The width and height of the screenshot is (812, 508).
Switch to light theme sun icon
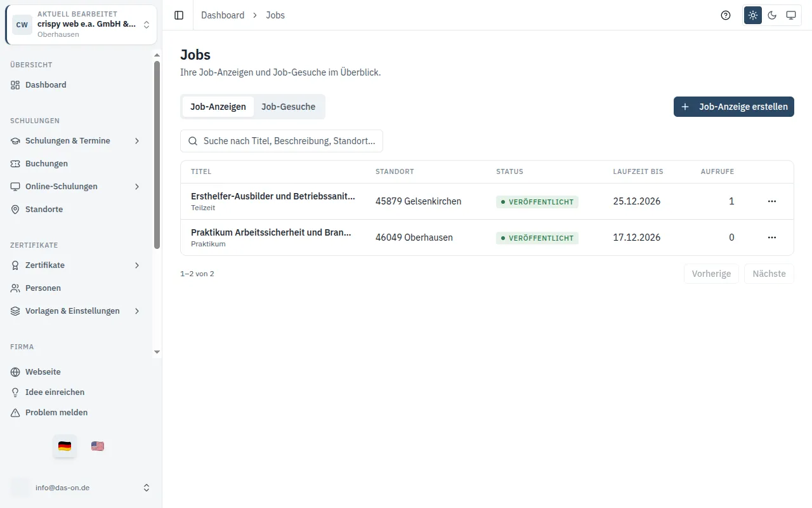coord(753,15)
